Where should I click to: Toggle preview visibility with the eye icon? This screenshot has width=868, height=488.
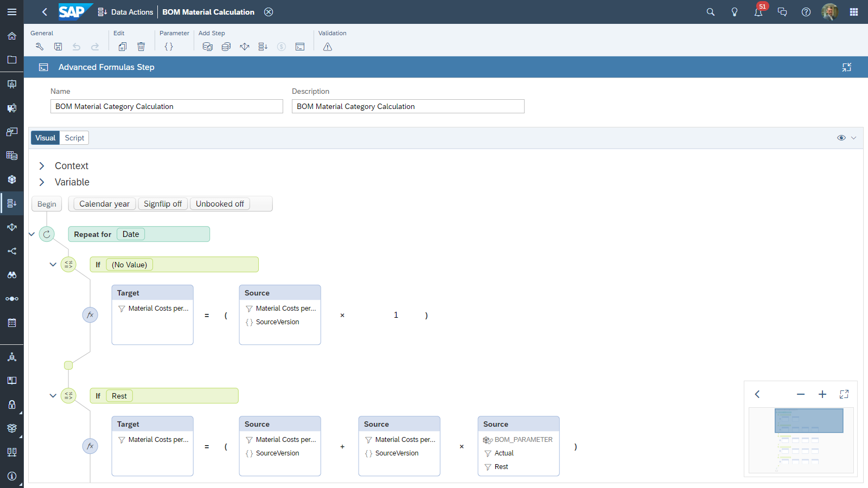(x=840, y=138)
